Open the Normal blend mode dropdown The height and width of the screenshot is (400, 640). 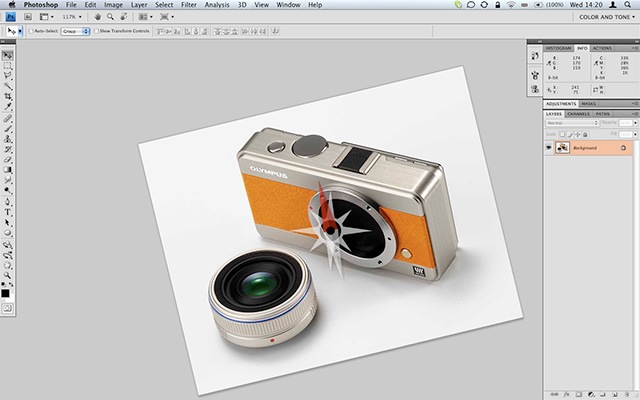tap(572, 123)
